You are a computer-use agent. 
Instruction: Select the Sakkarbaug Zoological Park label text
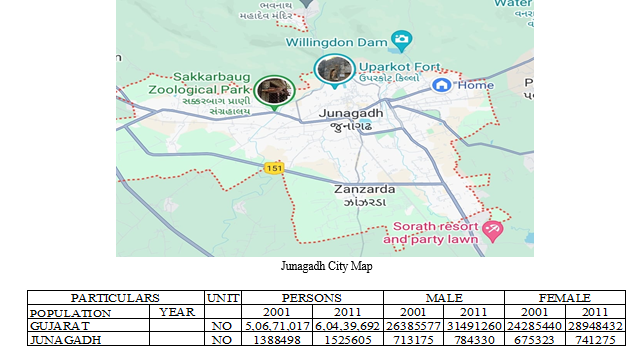[x=199, y=83]
